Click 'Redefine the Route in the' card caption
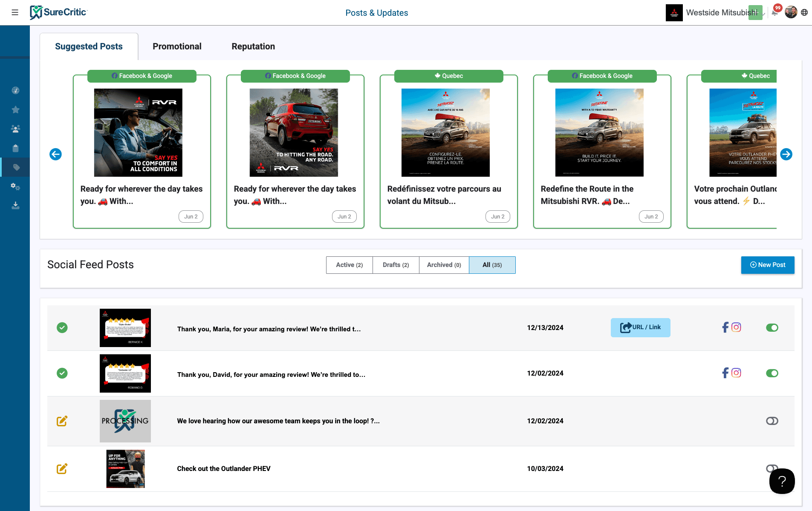The image size is (812, 511). click(587, 195)
